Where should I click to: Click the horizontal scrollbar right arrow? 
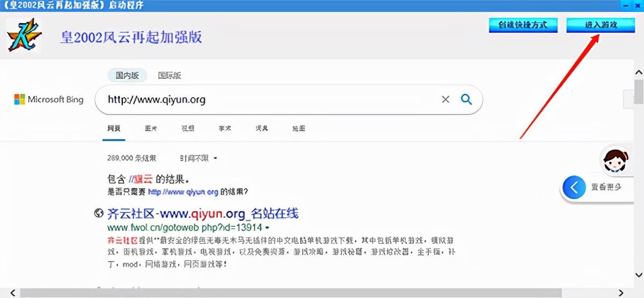pyautogui.click(x=621, y=293)
